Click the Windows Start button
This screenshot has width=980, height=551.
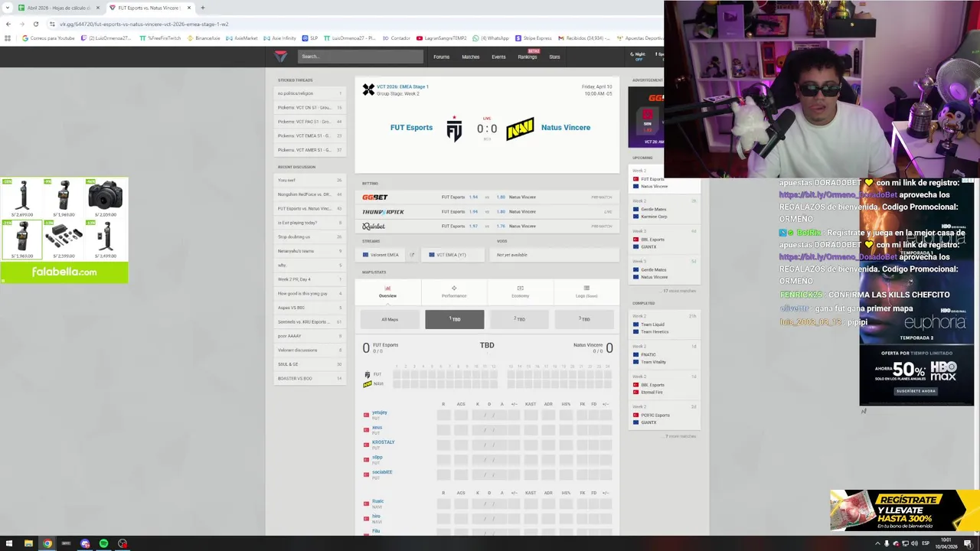[x=9, y=543]
